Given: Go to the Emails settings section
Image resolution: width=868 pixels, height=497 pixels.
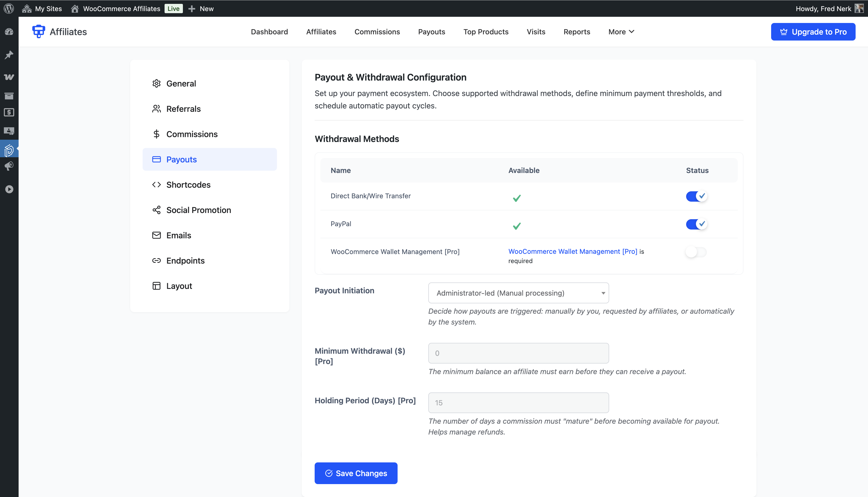Looking at the screenshot, I should (x=179, y=235).
